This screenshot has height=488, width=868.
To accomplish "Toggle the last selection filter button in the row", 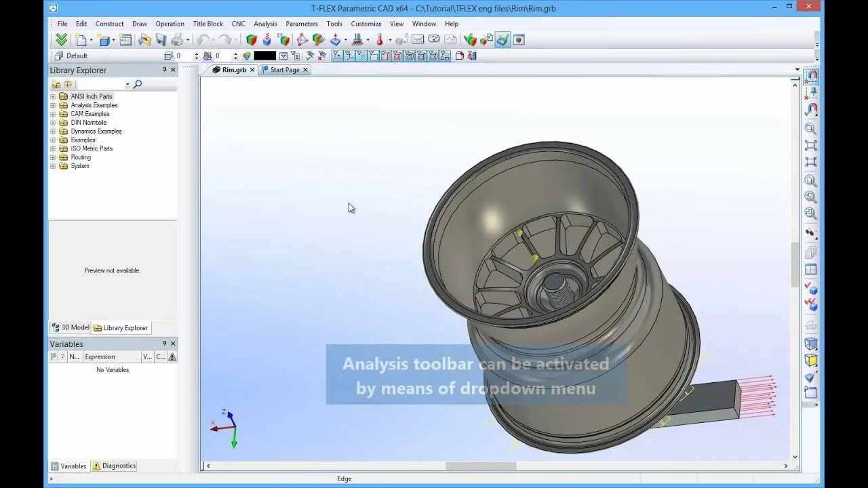I will point(444,56).
